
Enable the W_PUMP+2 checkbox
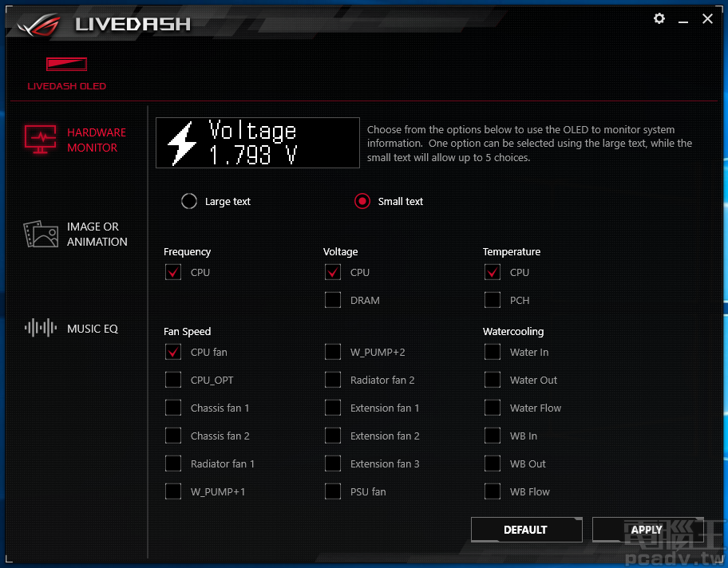click(333, 353)
